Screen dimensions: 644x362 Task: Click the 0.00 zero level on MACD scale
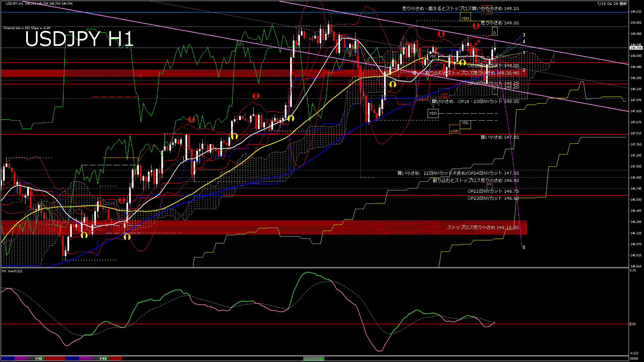point(633,324)
